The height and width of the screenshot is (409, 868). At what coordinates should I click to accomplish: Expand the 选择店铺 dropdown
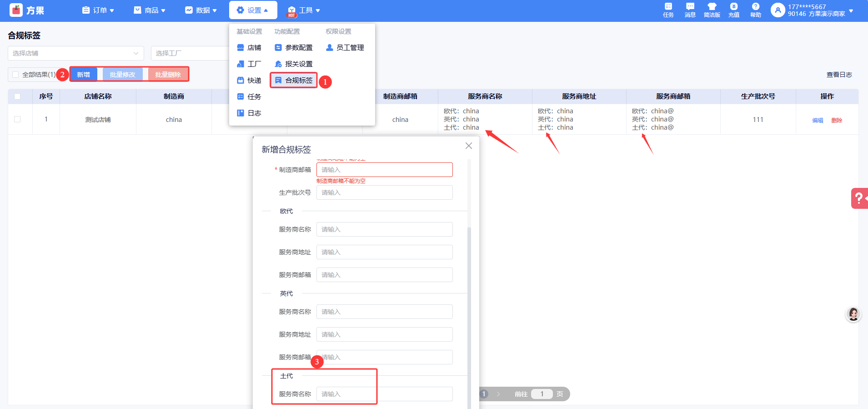click(76, 53)
